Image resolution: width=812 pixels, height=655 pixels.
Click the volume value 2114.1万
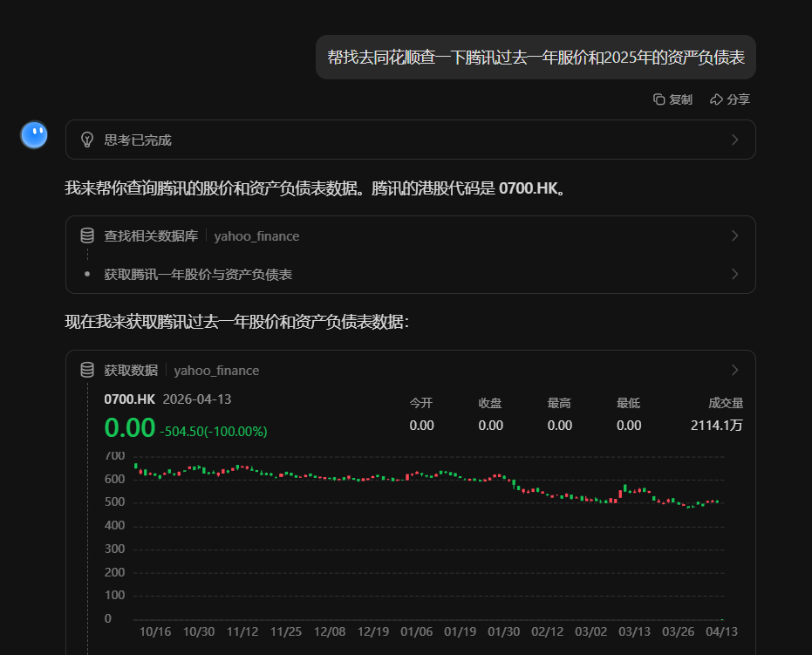tap(717, 426)
